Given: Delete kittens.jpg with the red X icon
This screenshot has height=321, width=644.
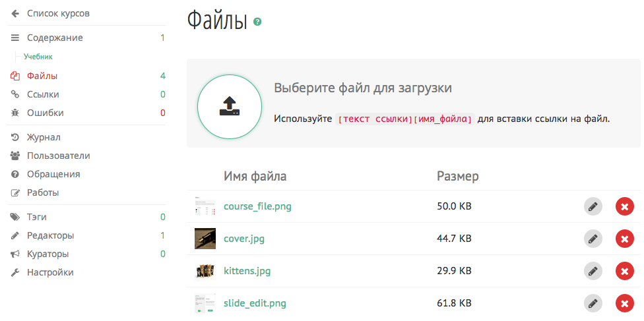Looking at the screenshot, I should pos(624,271).
